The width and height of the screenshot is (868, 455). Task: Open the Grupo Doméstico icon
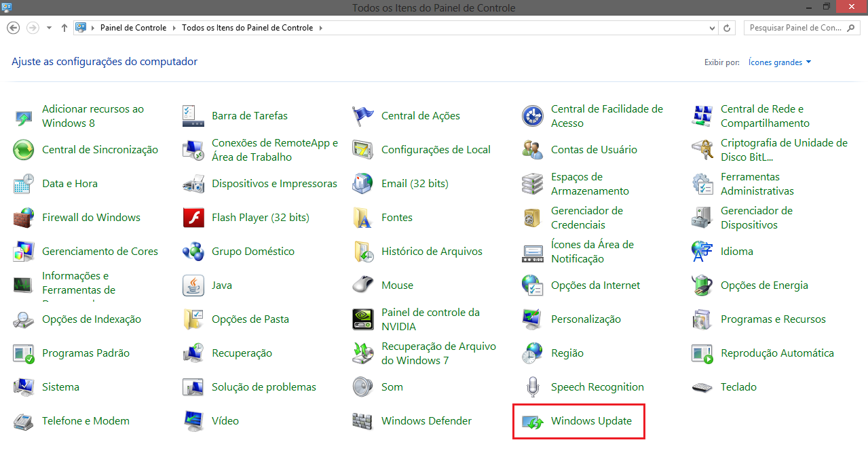coord(193,252)
